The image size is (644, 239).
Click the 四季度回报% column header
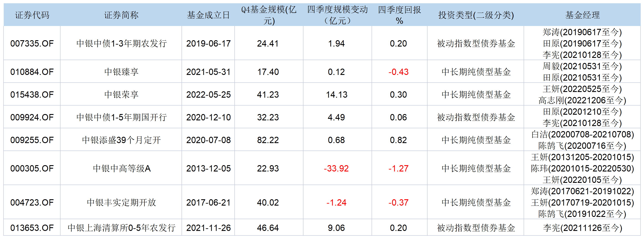pyautogui.click(x=399, y=15)
